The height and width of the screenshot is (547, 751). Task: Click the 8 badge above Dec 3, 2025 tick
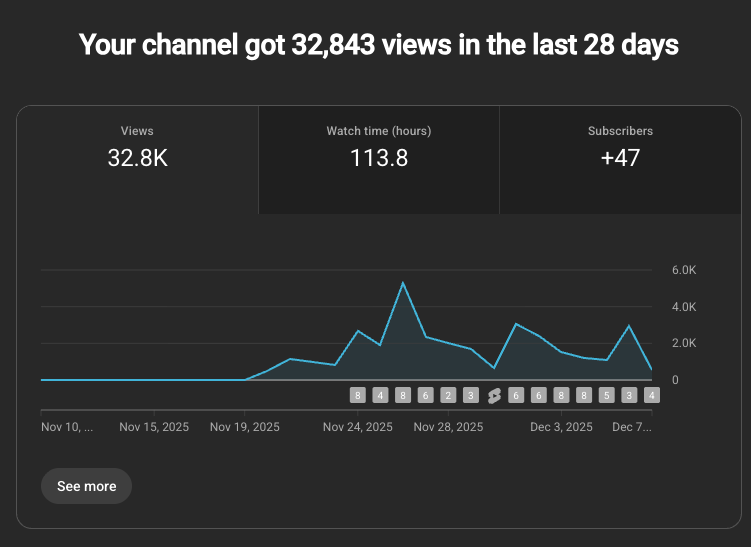pos(561,395)
